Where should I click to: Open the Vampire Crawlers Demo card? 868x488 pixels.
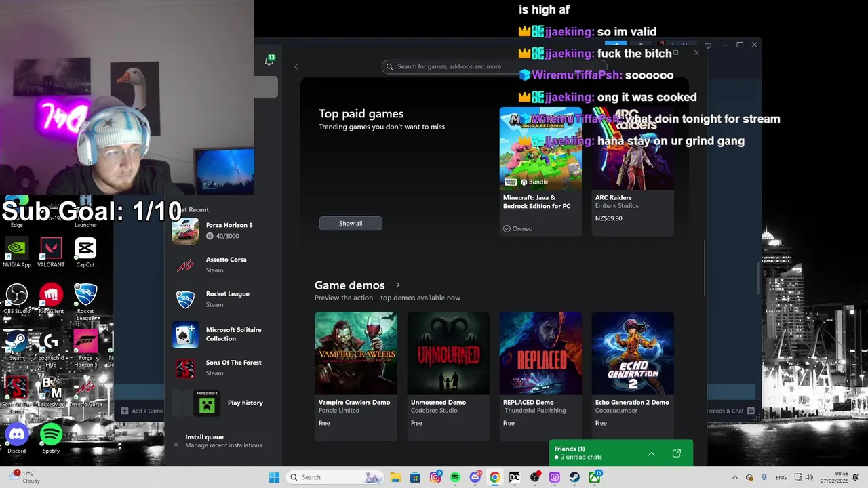356,376
